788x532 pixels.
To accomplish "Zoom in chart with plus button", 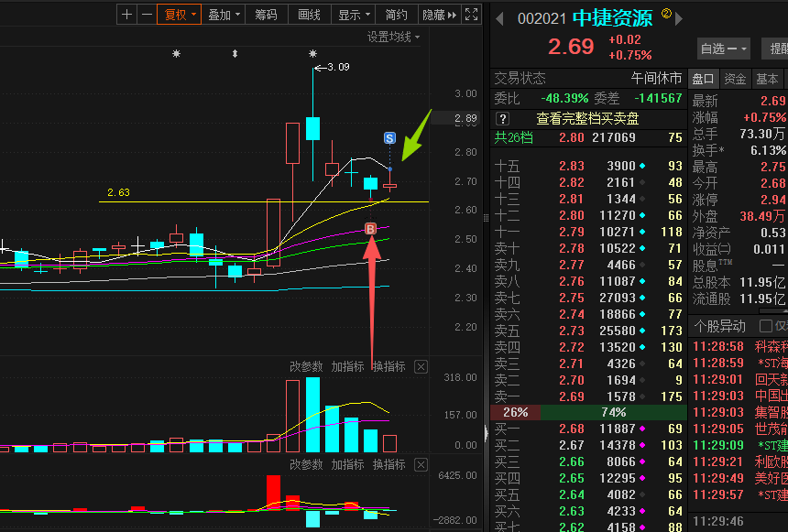I will click(x=126, y=15).
